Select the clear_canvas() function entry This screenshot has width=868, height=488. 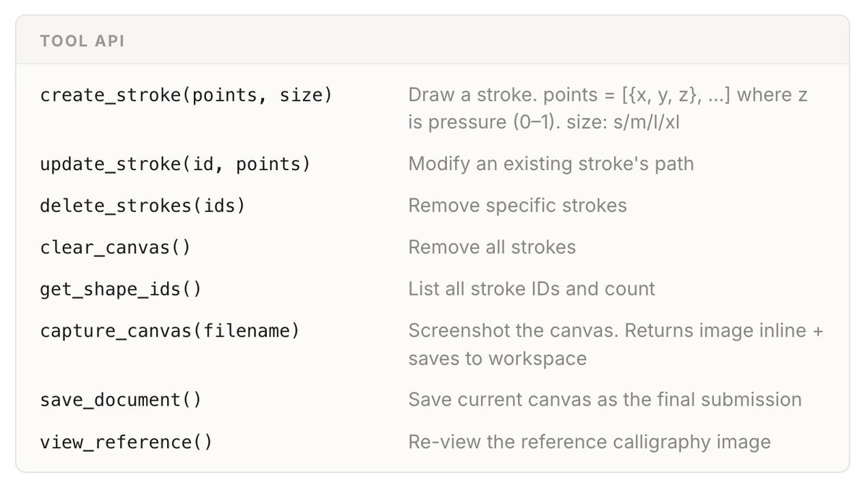[x=115, y=248]
